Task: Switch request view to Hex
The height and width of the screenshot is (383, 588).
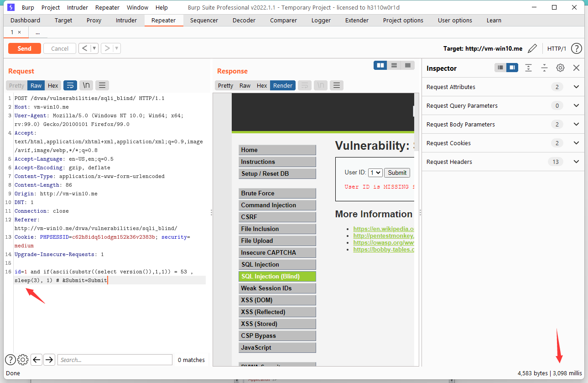Action: 53,85
